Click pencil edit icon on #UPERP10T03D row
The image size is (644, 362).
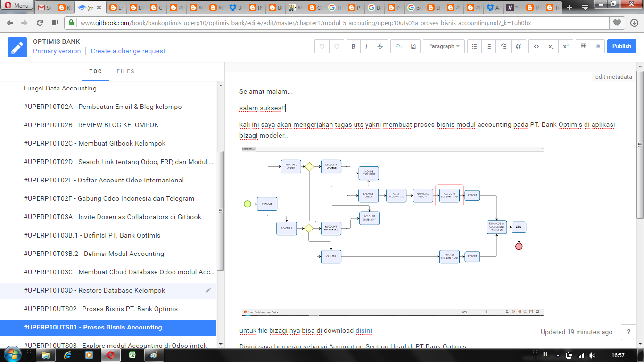point(208,290)
